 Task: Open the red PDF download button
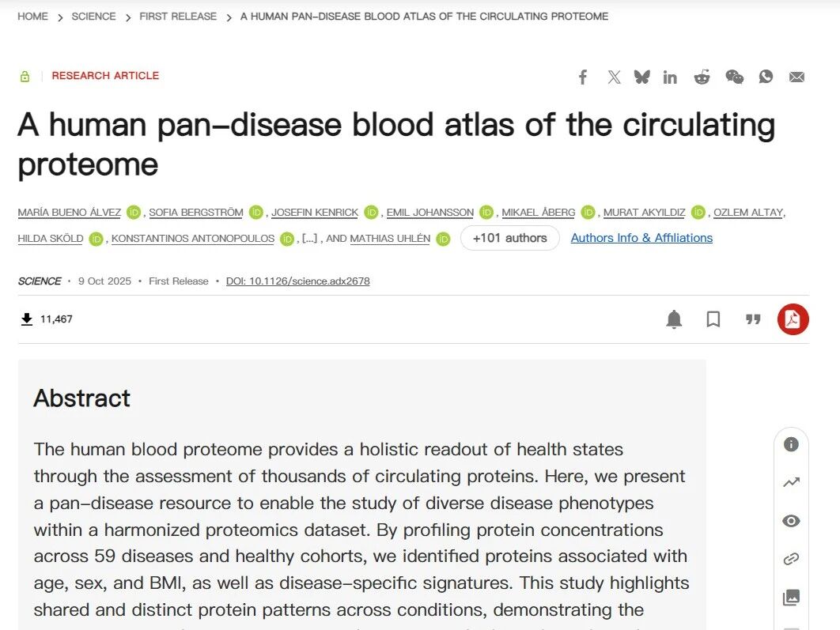pos(793,319)
